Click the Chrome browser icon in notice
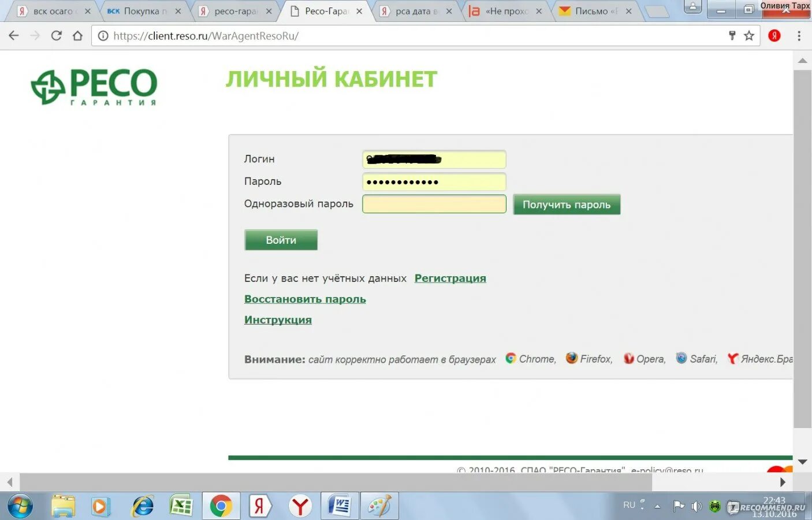This screenshot has width=812, height=520. [511, 358]
